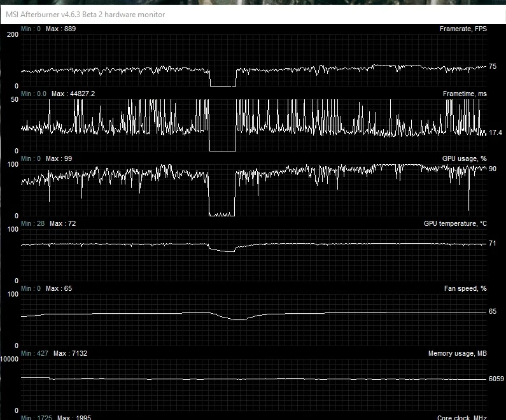Click the GPU temperature Min : 28 value
Viewport: 506px width, 420px height.
pos(32,223)
